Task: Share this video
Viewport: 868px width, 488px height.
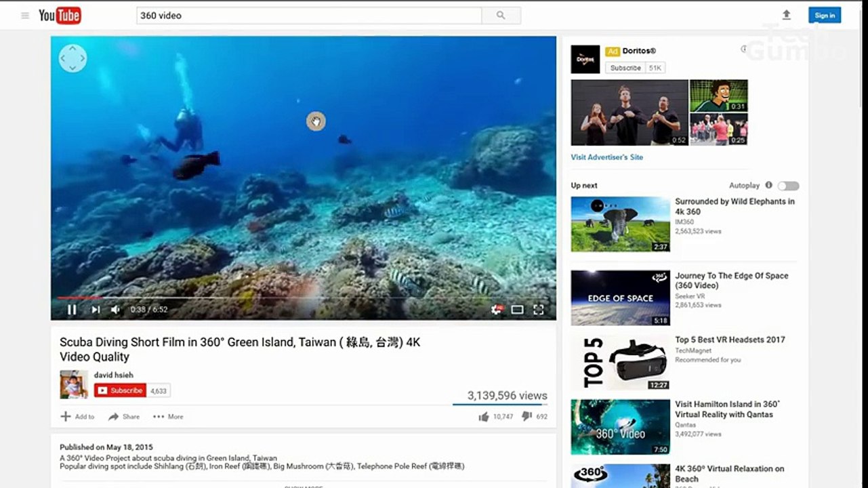Action: [124, 417]
